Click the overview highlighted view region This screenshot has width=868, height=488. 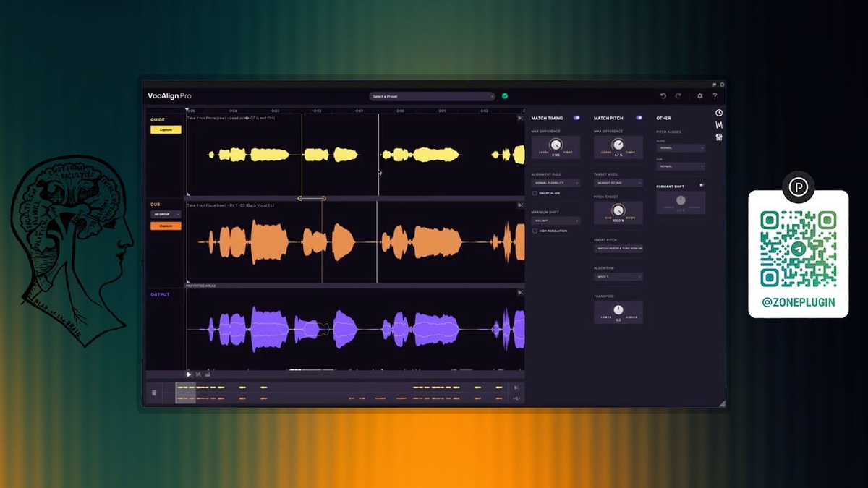[x=185, y=393]
